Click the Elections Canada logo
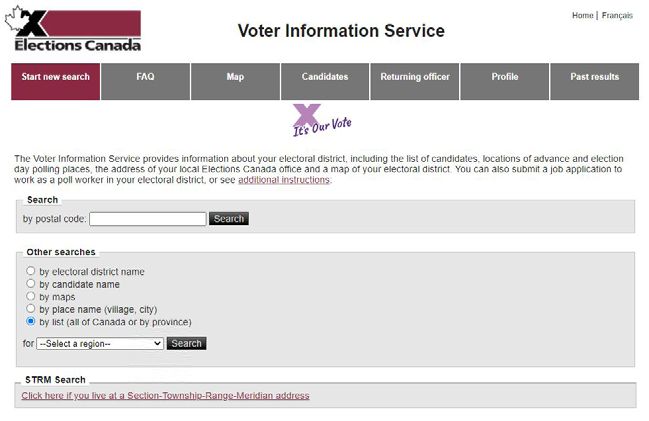Viewport: 649px width, 421px height. point(73,29)
